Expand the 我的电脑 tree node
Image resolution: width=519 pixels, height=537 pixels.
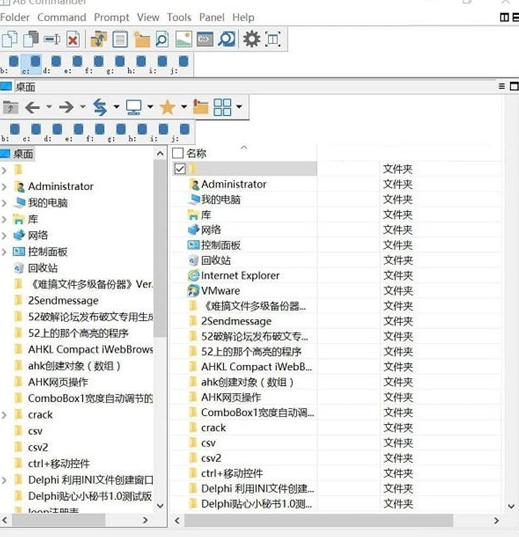coord(4,203)
